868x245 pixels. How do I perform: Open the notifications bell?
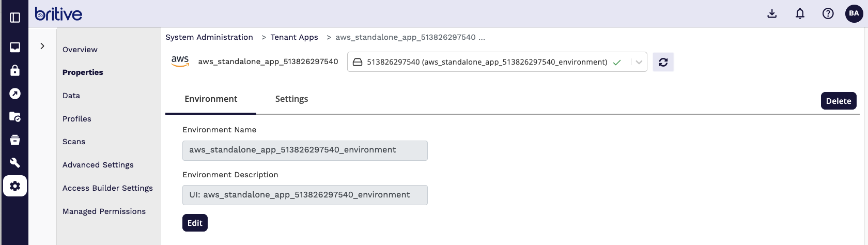(800, 13)
